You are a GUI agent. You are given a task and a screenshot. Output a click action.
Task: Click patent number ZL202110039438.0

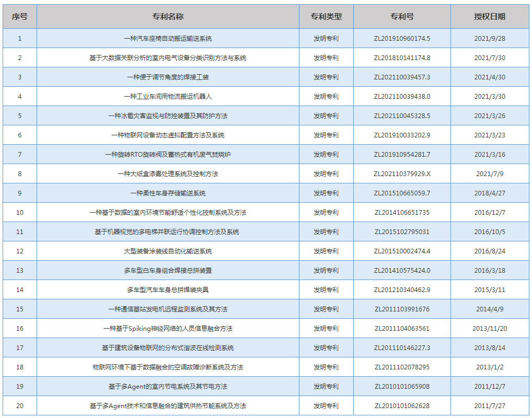pos(402,97)
